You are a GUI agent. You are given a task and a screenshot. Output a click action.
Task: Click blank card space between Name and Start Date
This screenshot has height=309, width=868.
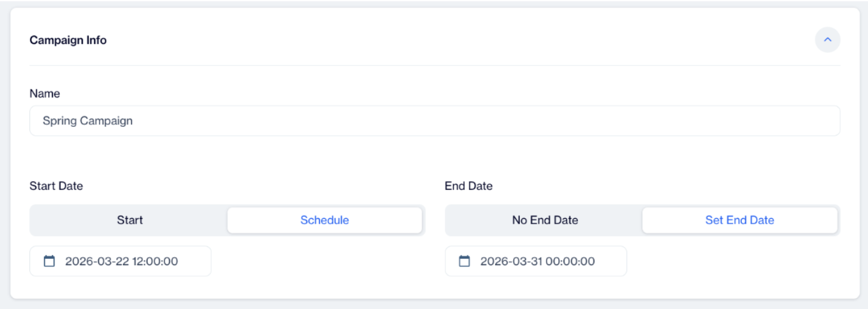[x=435, y=158]
